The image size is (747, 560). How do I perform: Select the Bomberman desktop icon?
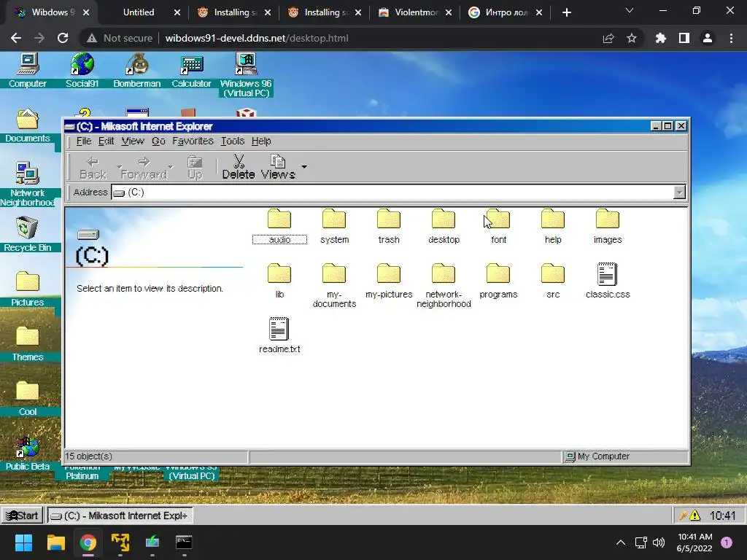tap(136, 71)
